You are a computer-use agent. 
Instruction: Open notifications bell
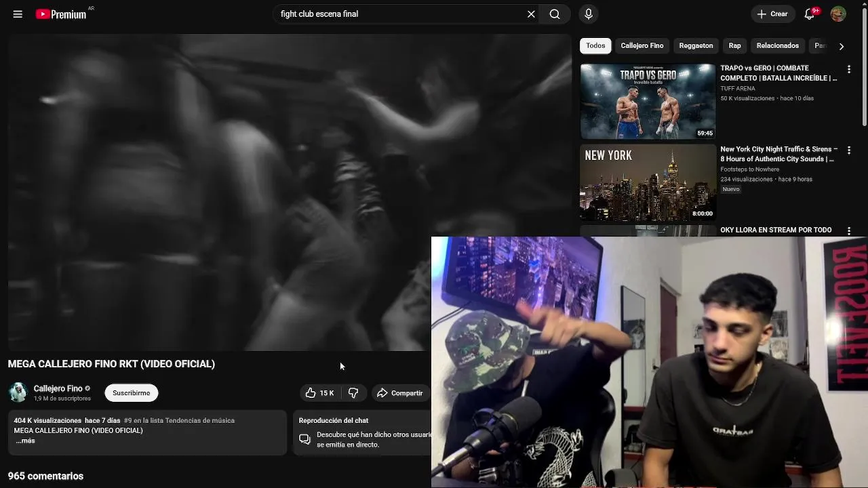(809, 14)
